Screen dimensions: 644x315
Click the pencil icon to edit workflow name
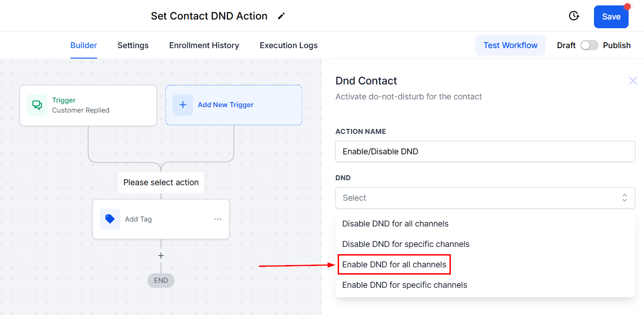click(281, 16)
